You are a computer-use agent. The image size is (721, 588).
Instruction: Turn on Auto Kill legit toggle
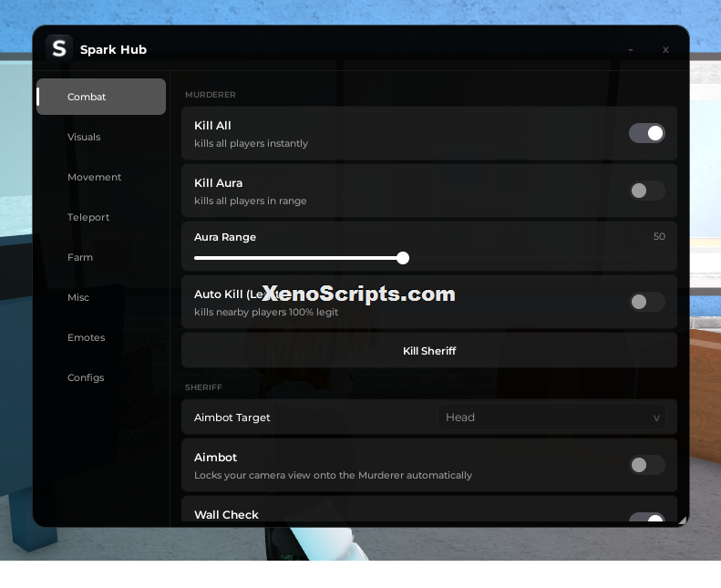(x=646, y=302)
